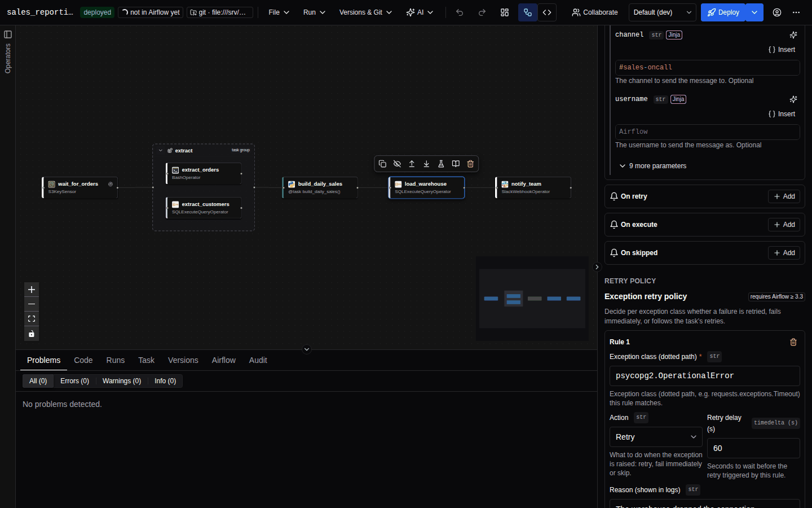Click AI sparkle icon beside channel field

pyautogui.click(x=793, y=35)
